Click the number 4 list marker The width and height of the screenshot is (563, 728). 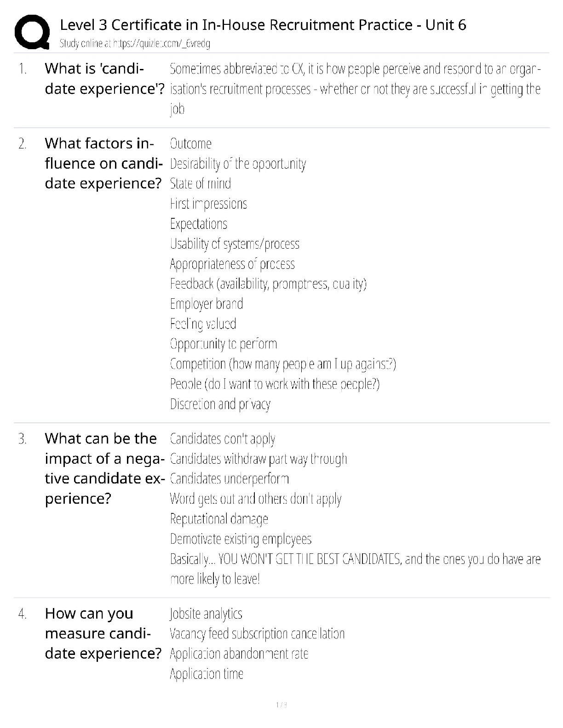click(x=23, y=614)
